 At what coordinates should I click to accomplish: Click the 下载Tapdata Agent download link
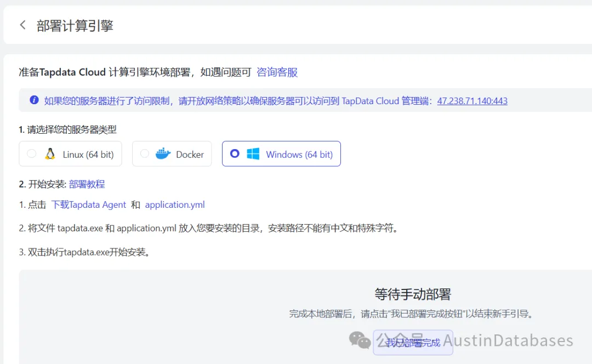click(x=88, y=204)
